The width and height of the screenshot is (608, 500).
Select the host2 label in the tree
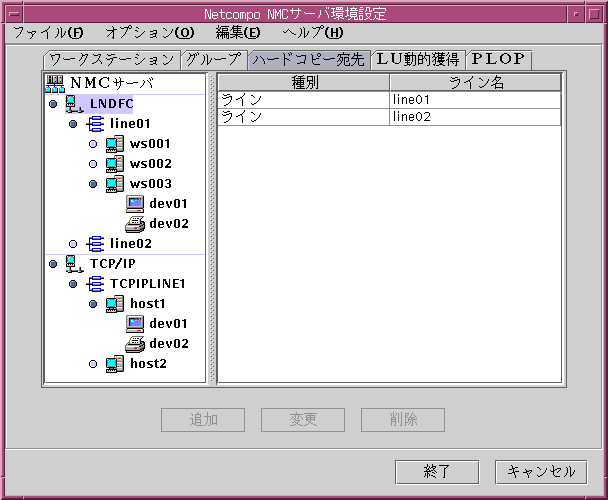click(x=149, y=364)
